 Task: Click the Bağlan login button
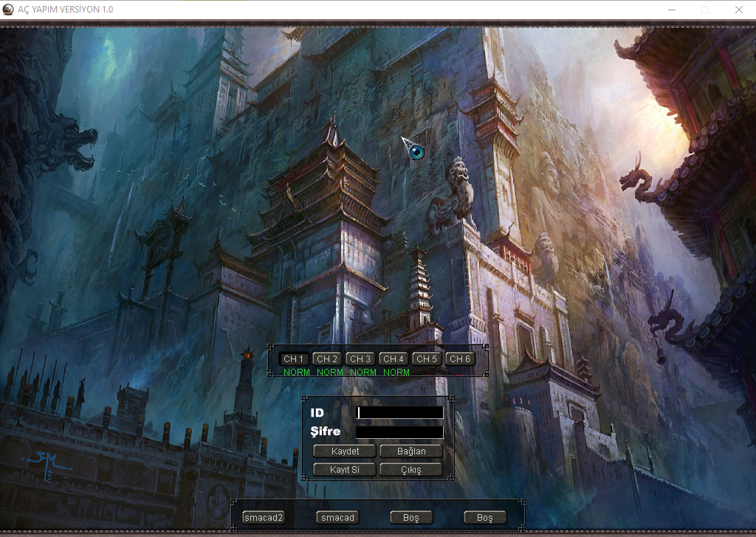pyautogui.click(x=411, y=451)
